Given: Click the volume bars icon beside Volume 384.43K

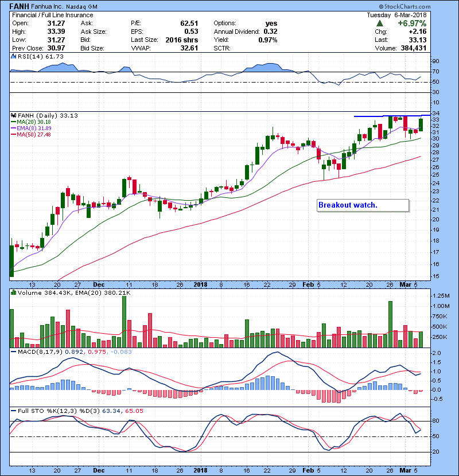Looking at the screenshot, I should point(13,292).
